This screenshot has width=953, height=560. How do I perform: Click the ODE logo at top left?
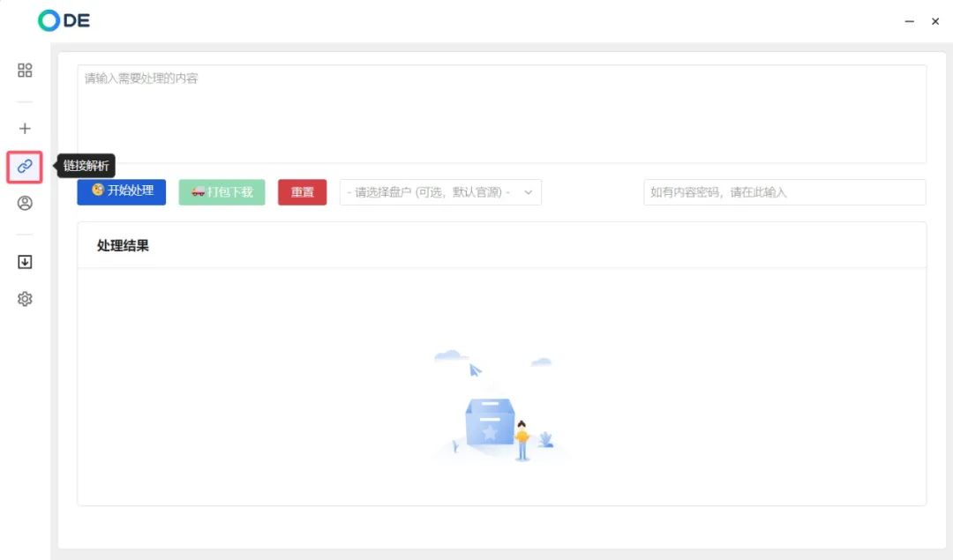[x=64, y=21]
